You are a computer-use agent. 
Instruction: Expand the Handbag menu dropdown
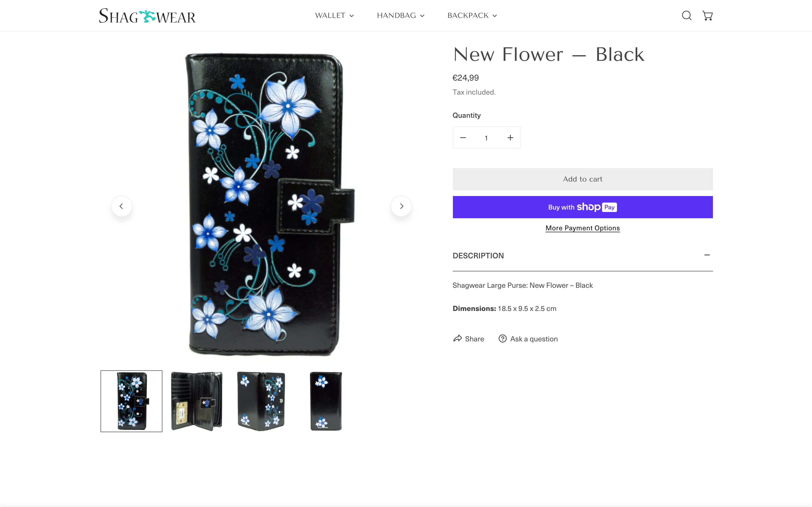pos(401,15)
